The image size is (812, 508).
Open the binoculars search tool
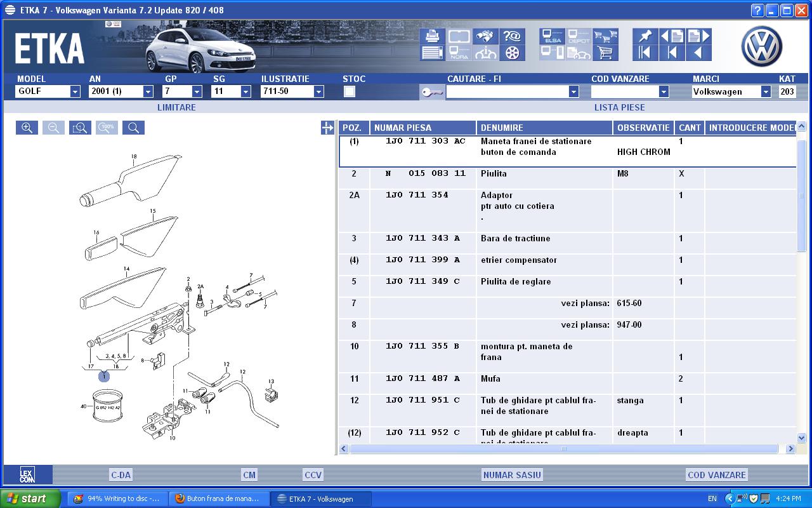coord(486,36)
